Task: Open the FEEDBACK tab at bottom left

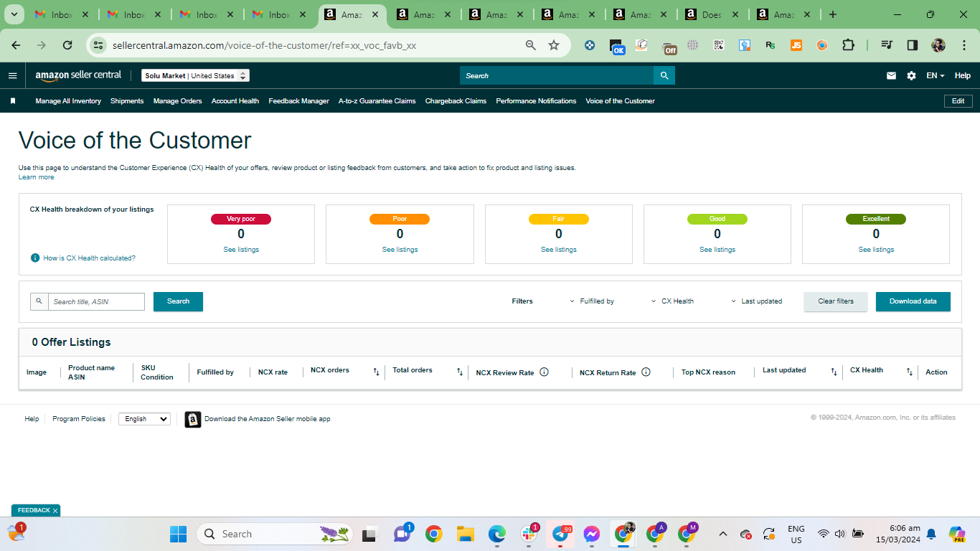Action: point(34,511)
